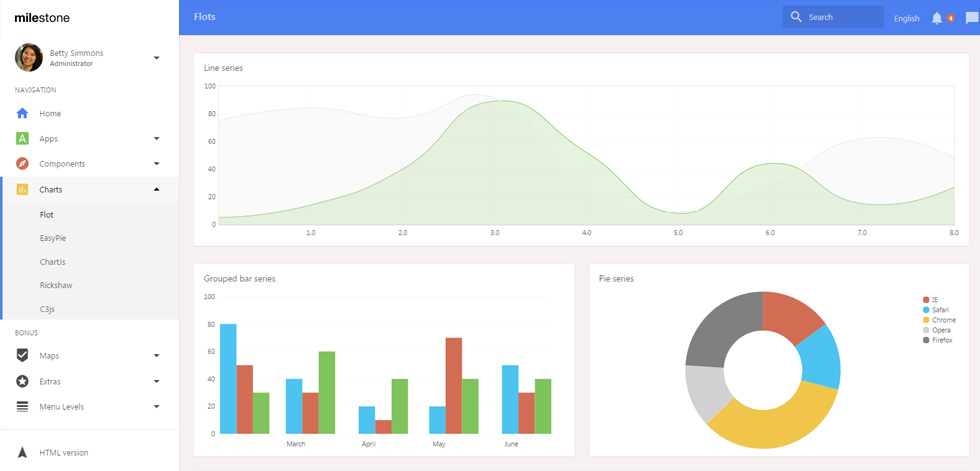The width and height of the screenshot is (980, 471).
Task: Click the light gray Opera pie slice
Action: tap(706, 390)
